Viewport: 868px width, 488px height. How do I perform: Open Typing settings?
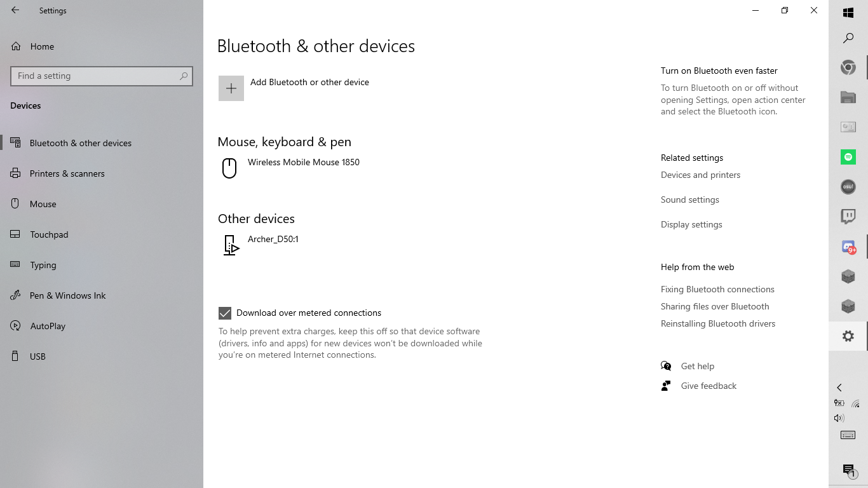[x=102, y=265]
